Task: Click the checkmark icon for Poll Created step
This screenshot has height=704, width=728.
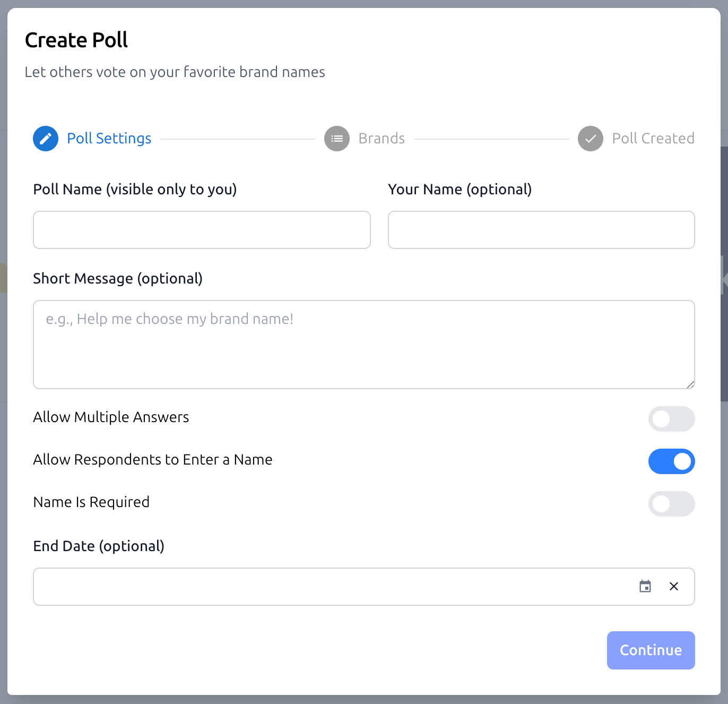Action: (591, 139)
